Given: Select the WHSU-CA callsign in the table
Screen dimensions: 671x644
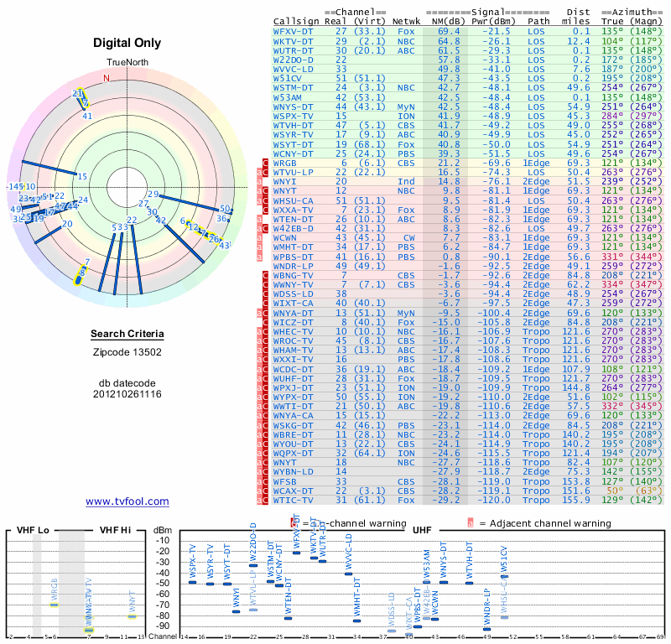Looking at the screenshot, I should (x=293, y=200).
